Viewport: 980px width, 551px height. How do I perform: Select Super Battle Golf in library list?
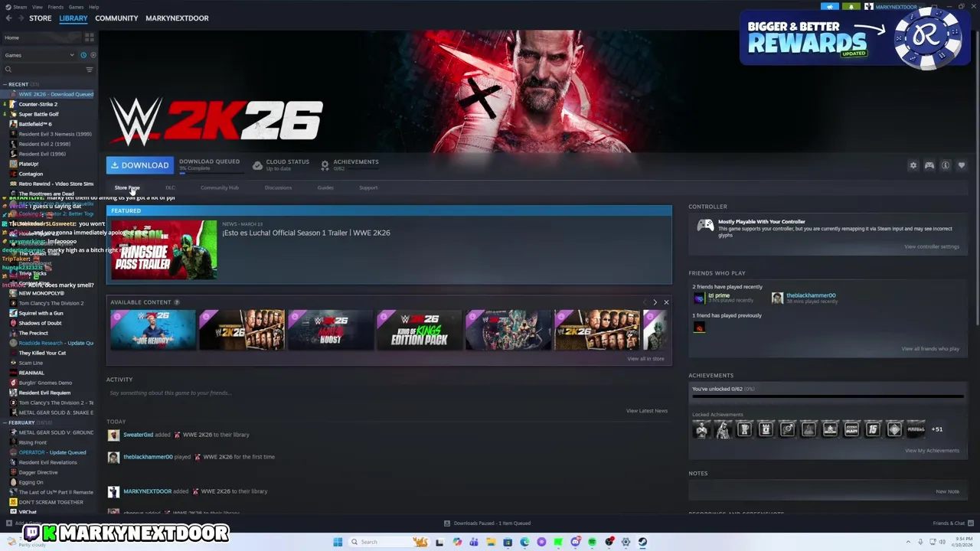pyautogui.click(x=38, y=114)
